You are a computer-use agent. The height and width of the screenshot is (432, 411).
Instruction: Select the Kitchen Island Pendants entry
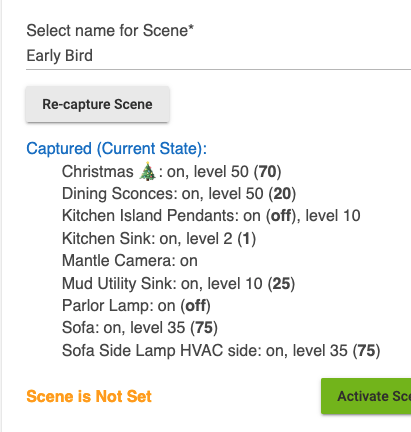[x=211, y=216]
